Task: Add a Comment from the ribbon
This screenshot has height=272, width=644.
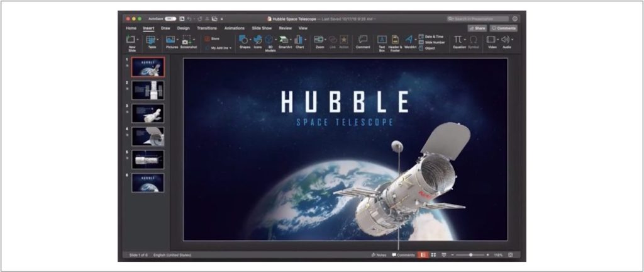Action: [363, 41]
